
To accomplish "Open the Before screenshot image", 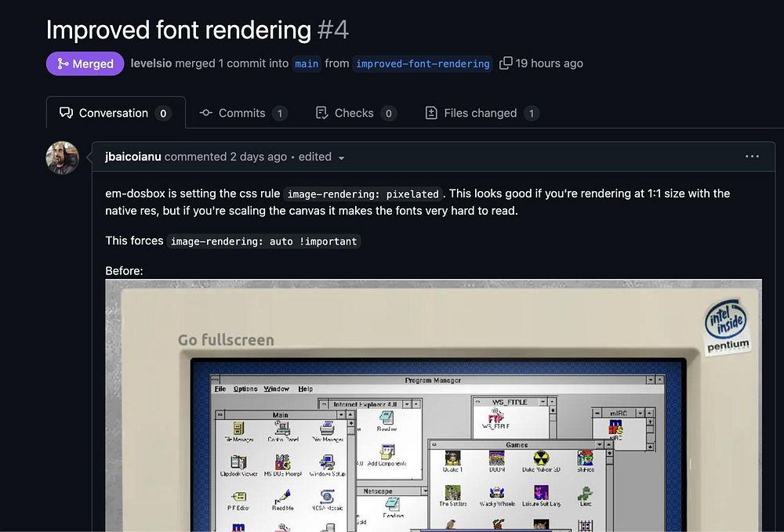I will [434, 405].
